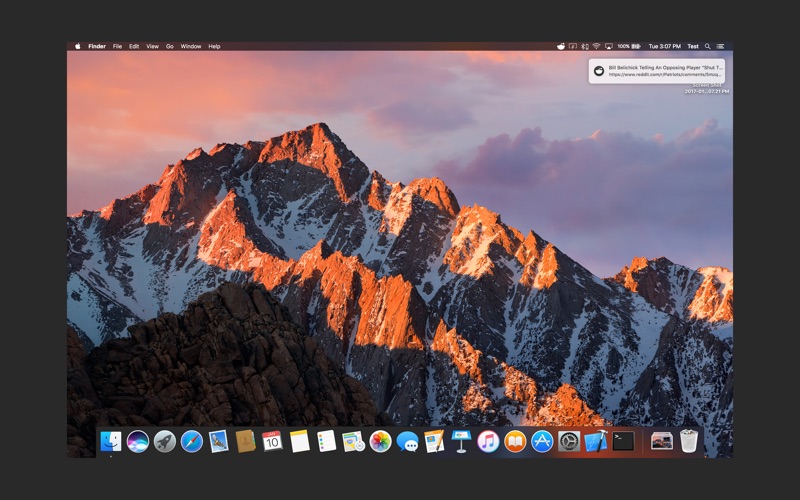Open System Preferences gear icon
The image size is (800, 500).
(x=569, y=441)
